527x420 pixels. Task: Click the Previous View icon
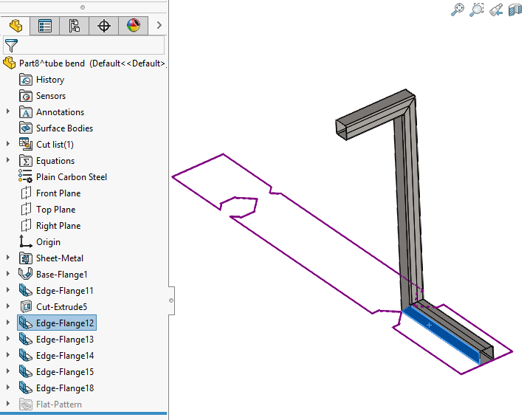pos(496,10)
